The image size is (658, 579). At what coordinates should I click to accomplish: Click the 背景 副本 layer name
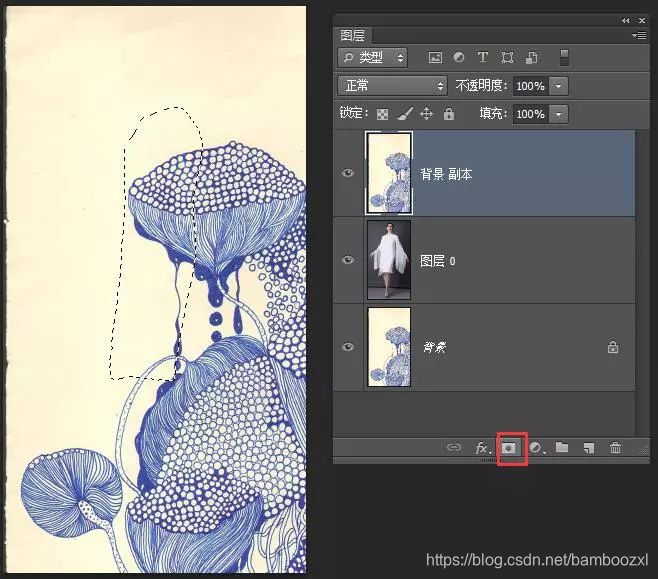(x=446, y=174)
